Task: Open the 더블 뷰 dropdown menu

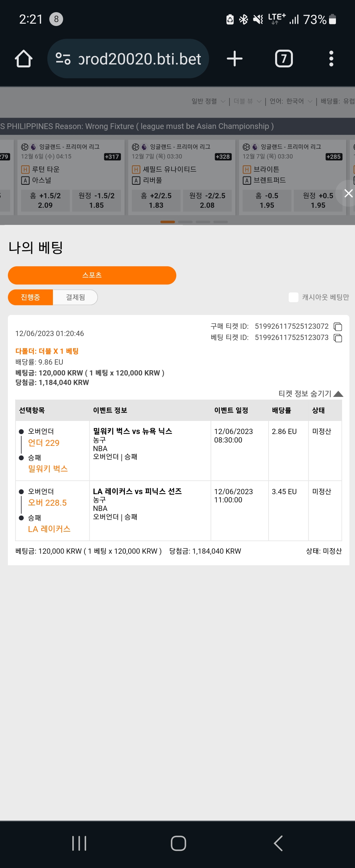Action: 248,101
